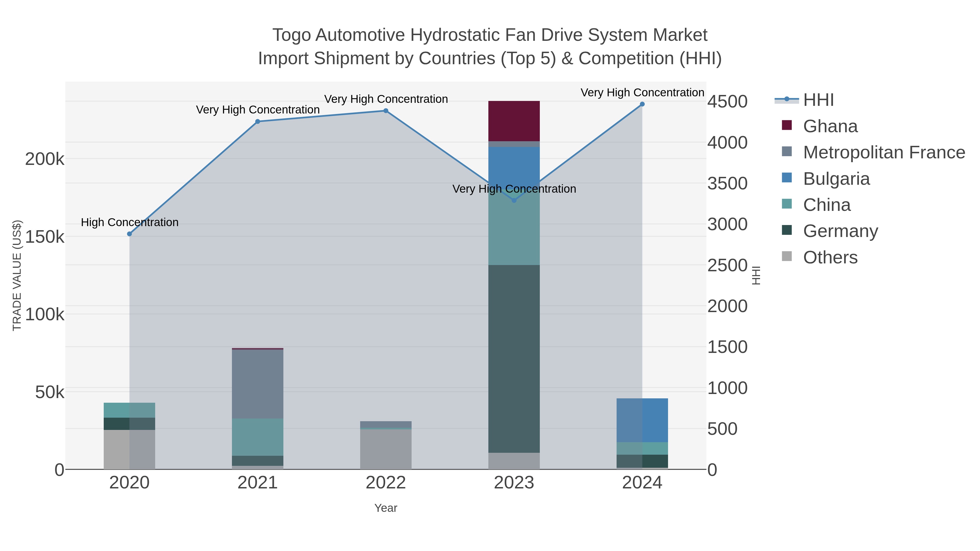Click the 2020 x-axis tick label
The width and height of the screenshot is (980, 551).
[129, 483]
